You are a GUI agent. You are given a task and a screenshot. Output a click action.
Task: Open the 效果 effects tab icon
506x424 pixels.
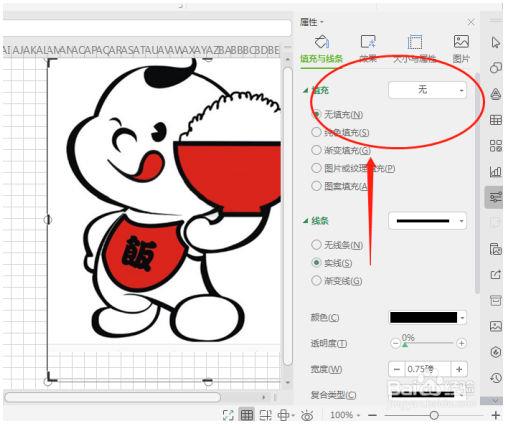(368, 42)
